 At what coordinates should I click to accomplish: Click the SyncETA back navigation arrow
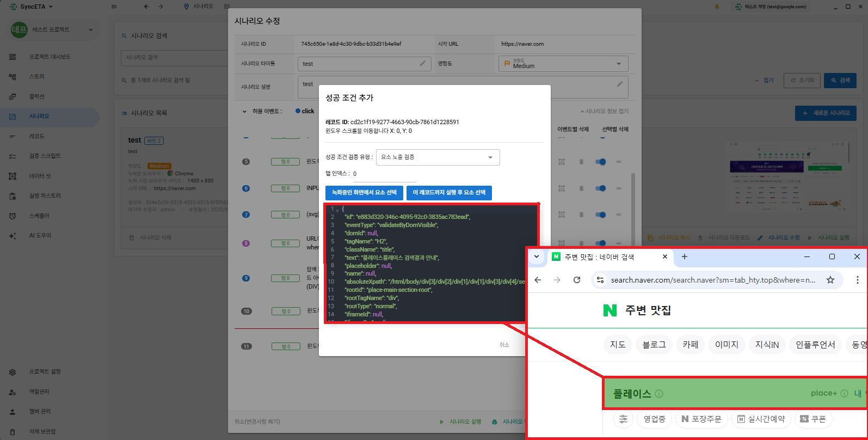[146, 7]
